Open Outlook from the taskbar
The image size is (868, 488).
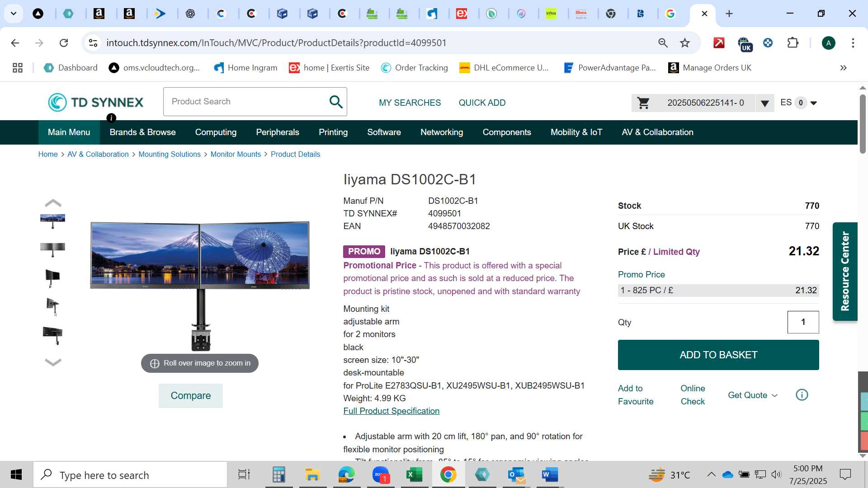[x=516, y=475]
